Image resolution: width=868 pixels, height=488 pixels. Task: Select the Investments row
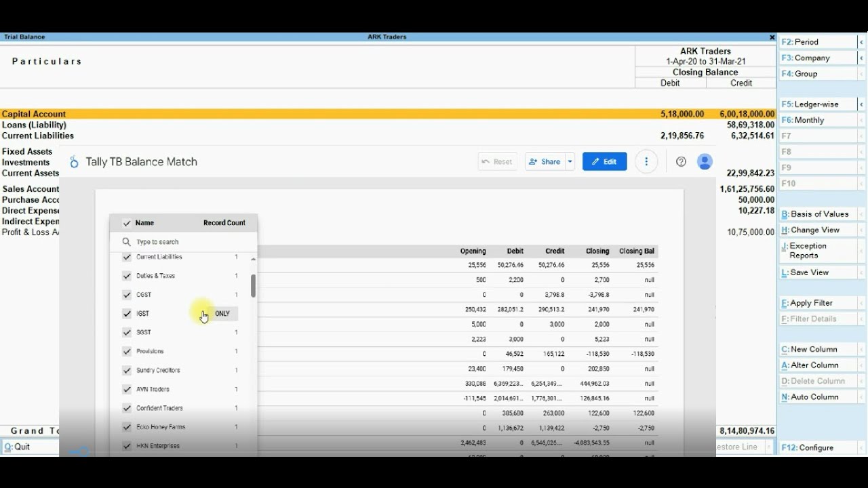tap(26, 163)
